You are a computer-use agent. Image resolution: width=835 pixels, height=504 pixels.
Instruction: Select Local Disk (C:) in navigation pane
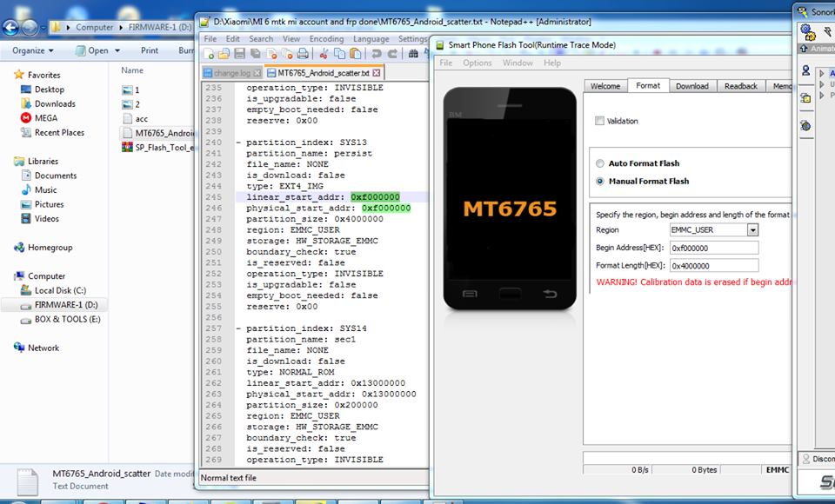[x=53, y=290]
